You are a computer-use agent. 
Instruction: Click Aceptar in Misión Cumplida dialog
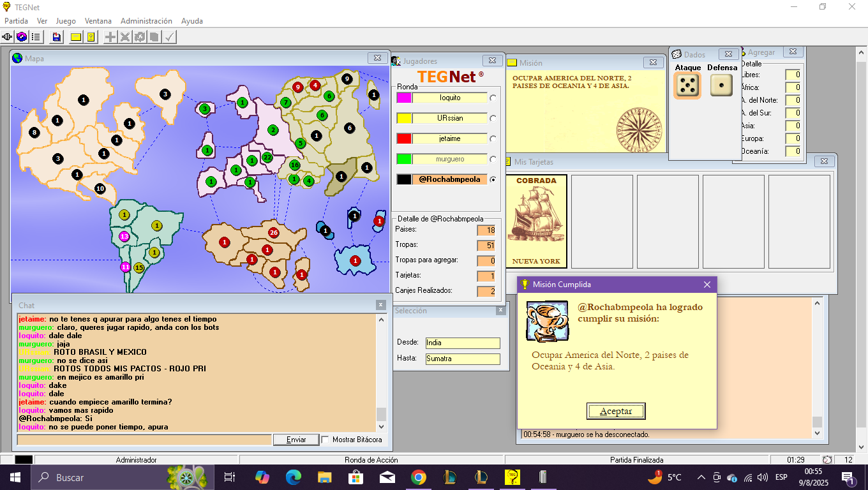click(616, 411)
